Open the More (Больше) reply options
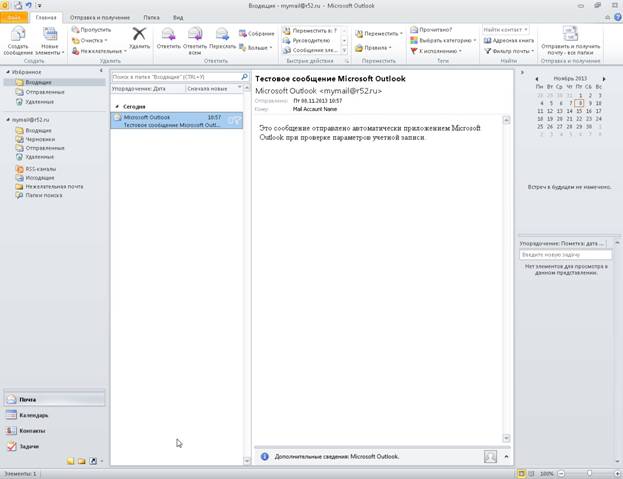Viewport: 623px width, 479px height. click(x=255, y=48)
